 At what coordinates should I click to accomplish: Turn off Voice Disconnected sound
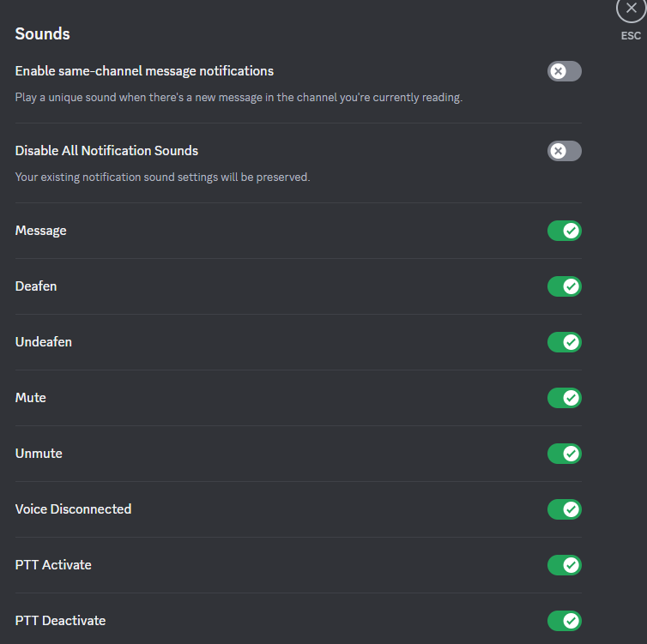pos(565,509)
